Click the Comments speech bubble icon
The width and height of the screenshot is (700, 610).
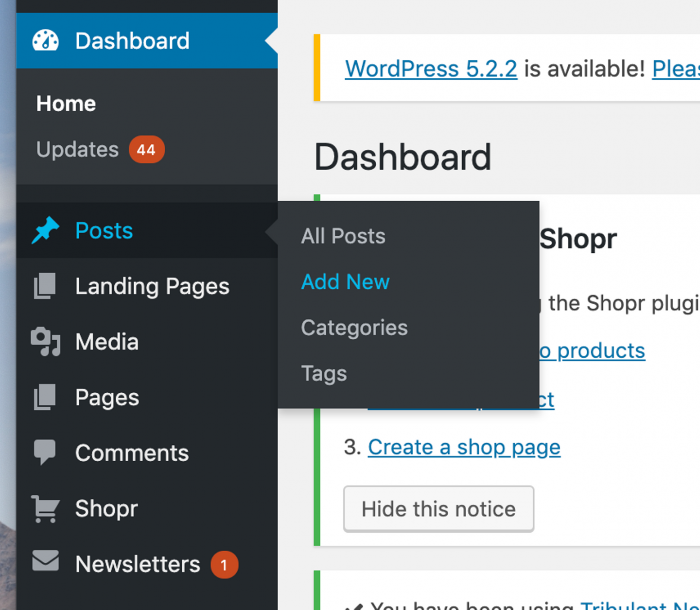pyautogui.click(x=45, y=452)
